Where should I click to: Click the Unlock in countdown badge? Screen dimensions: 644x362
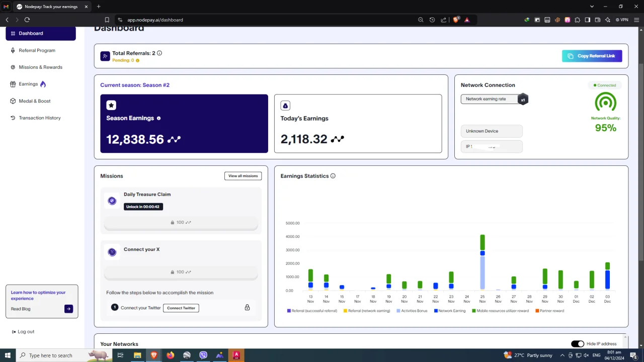pyautogui.click(x=143, y=207)
